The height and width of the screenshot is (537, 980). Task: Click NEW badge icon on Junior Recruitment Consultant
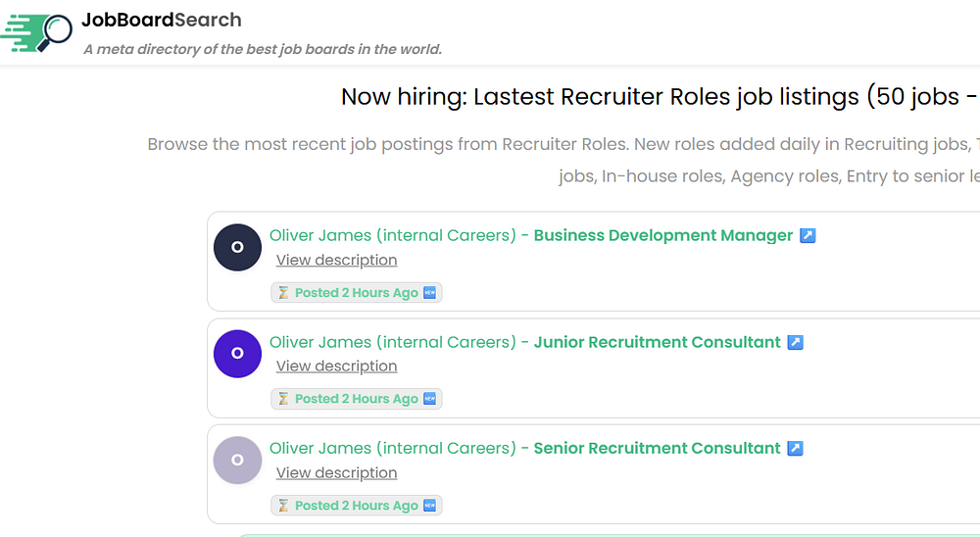point(429,399)
